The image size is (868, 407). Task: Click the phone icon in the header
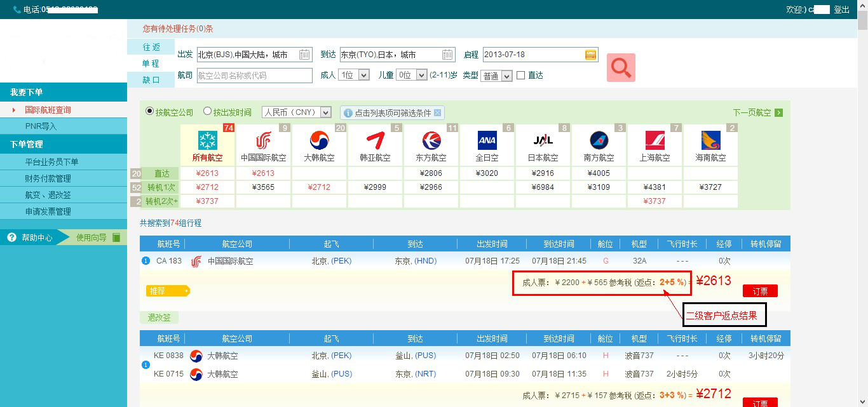tap(17, 10)
